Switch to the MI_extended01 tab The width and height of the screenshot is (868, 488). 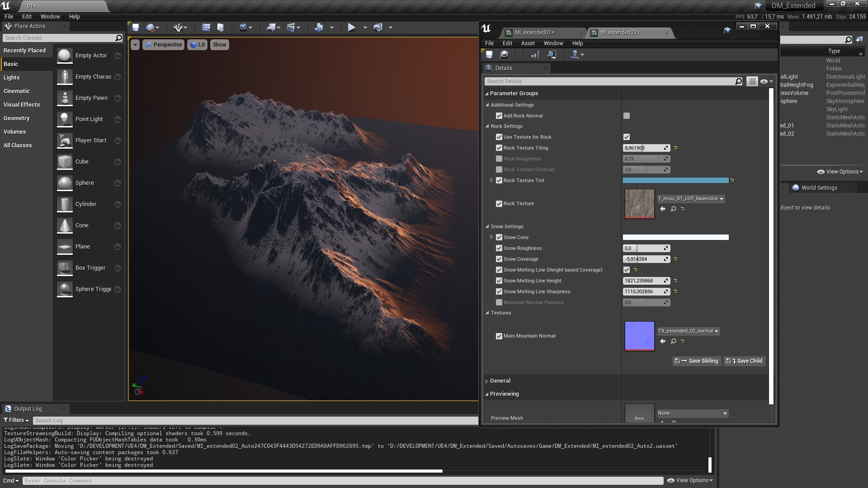(534, 33)
